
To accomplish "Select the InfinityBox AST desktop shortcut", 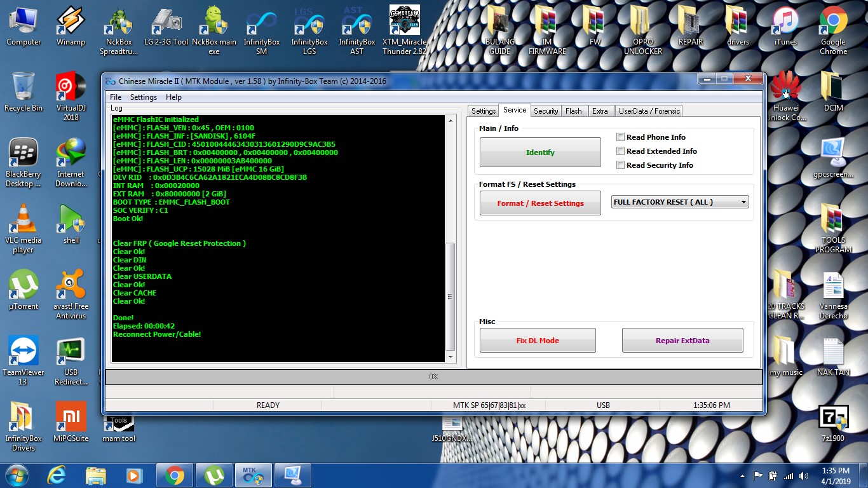I will pyautogui.click(x=357, y=31).
